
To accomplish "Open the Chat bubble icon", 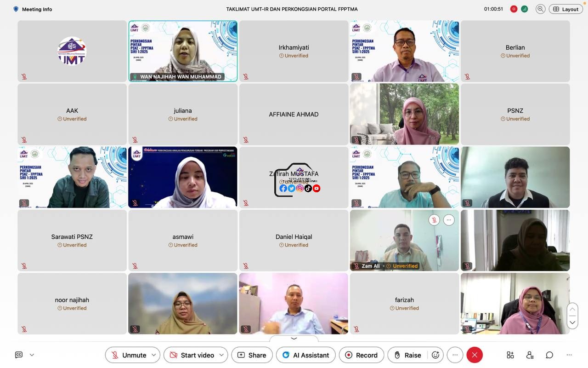I will point(549,355).
